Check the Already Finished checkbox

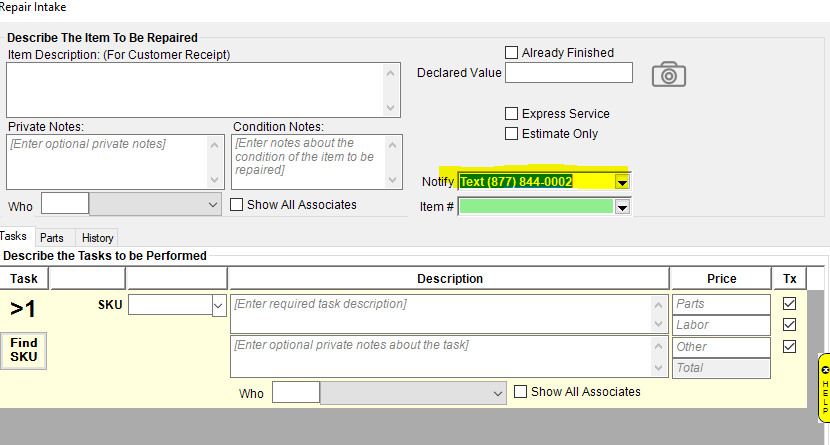[x=512, y=52]
